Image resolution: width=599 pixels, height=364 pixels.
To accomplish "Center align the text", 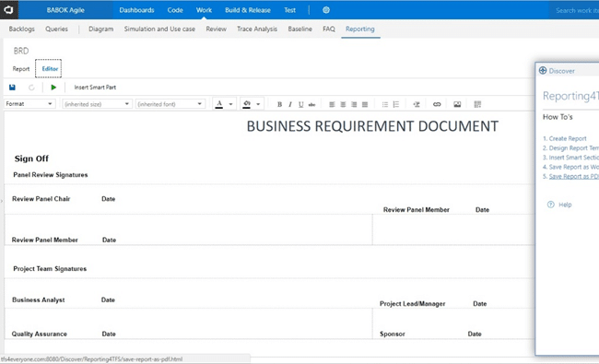I will click(343, 104).
